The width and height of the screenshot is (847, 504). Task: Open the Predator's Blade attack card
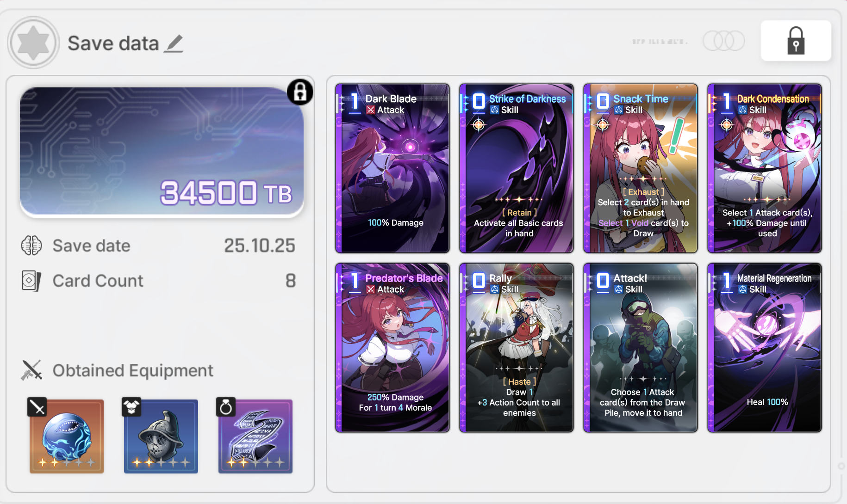[392, 348]
